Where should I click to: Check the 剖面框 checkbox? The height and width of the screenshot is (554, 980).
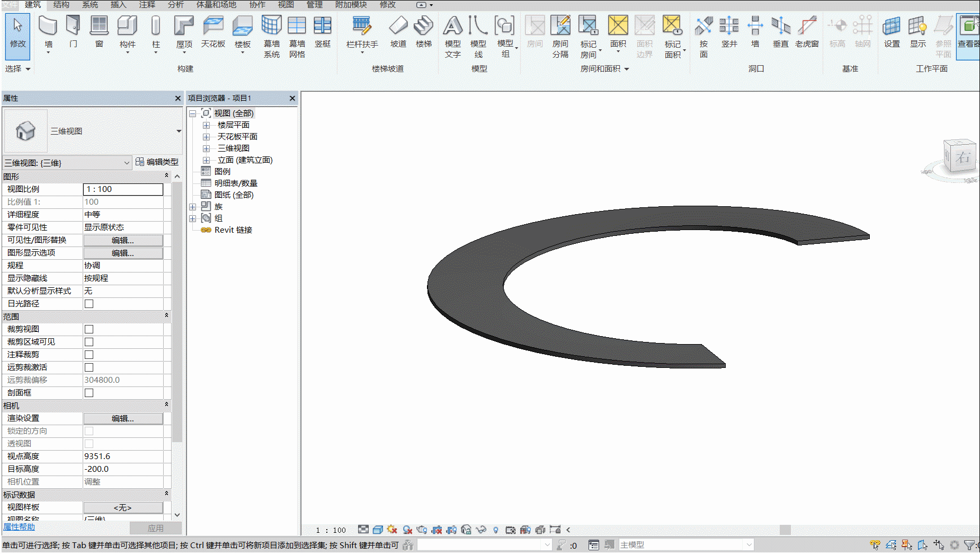pos(89,393)
